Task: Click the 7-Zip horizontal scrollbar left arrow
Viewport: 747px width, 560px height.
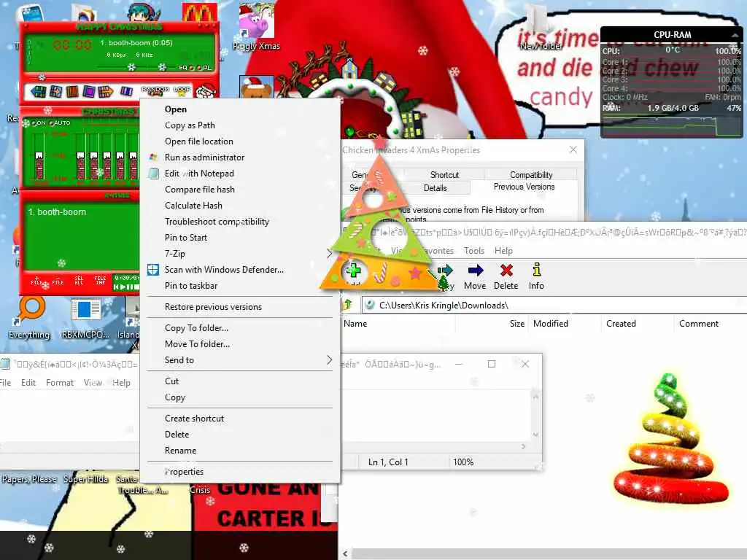Action: click(345, 553)
